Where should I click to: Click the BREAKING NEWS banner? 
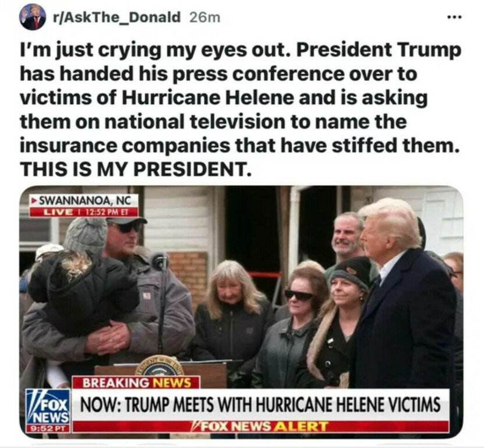click(136, 383)
